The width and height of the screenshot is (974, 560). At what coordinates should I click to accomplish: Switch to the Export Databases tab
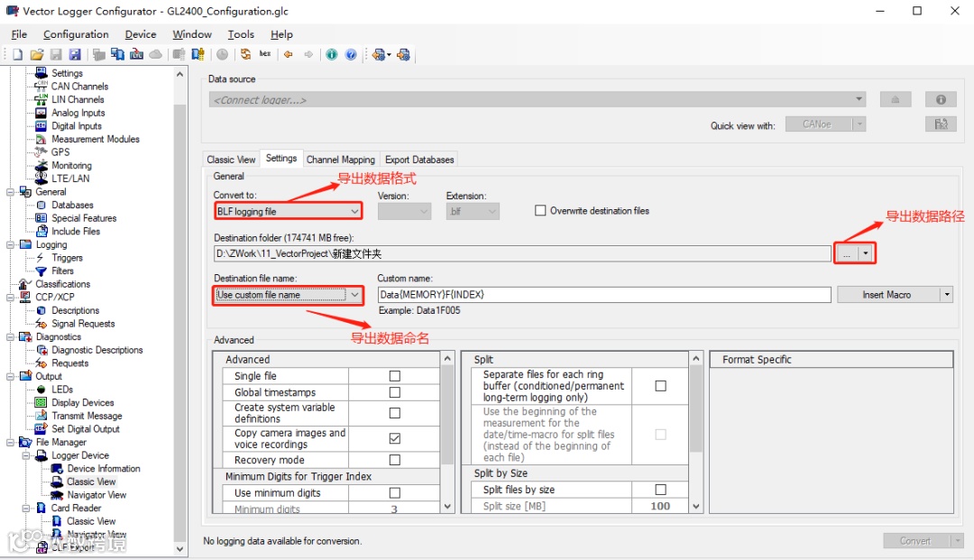[x=419, y=160]
